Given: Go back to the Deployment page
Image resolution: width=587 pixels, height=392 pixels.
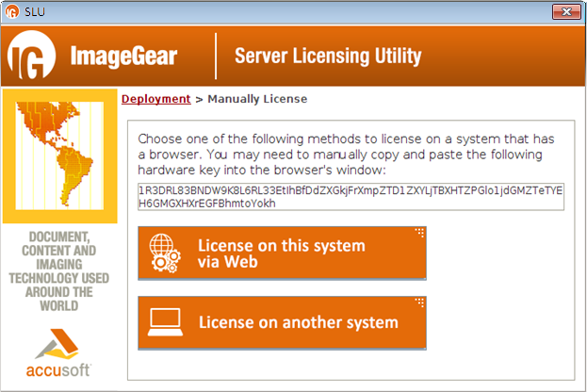Looking at the screenshot, I should (x=155, y=99).
